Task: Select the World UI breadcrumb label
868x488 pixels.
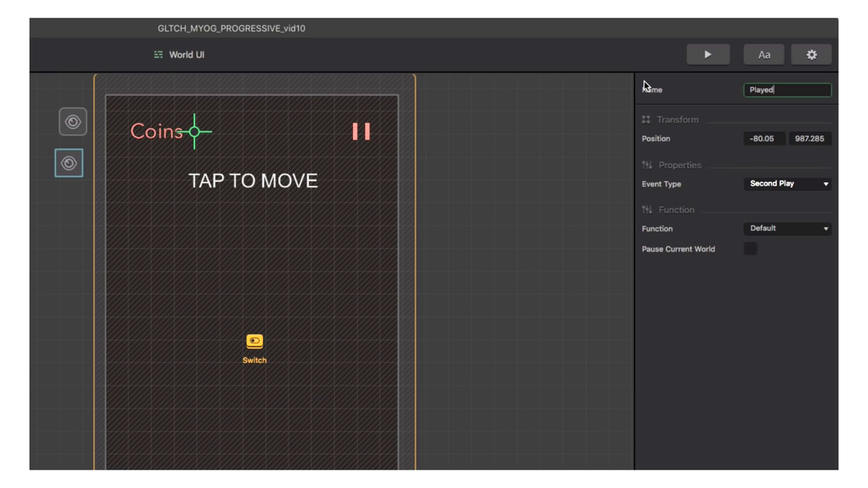Action: click(186, 55)
